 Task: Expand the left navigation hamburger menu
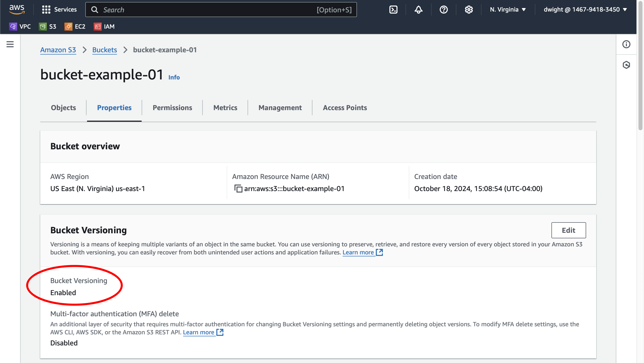(x=10, y=44)
